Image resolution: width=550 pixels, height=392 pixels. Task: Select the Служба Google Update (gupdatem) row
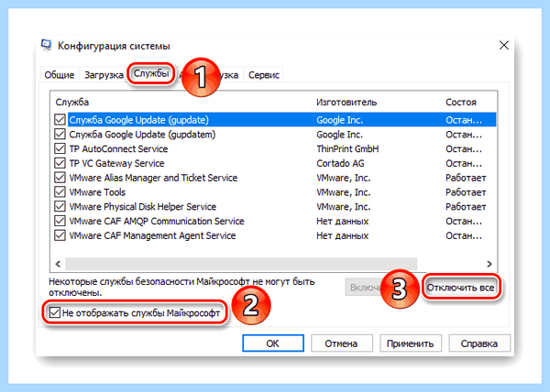pyautogui.click(x=275, y=134)
